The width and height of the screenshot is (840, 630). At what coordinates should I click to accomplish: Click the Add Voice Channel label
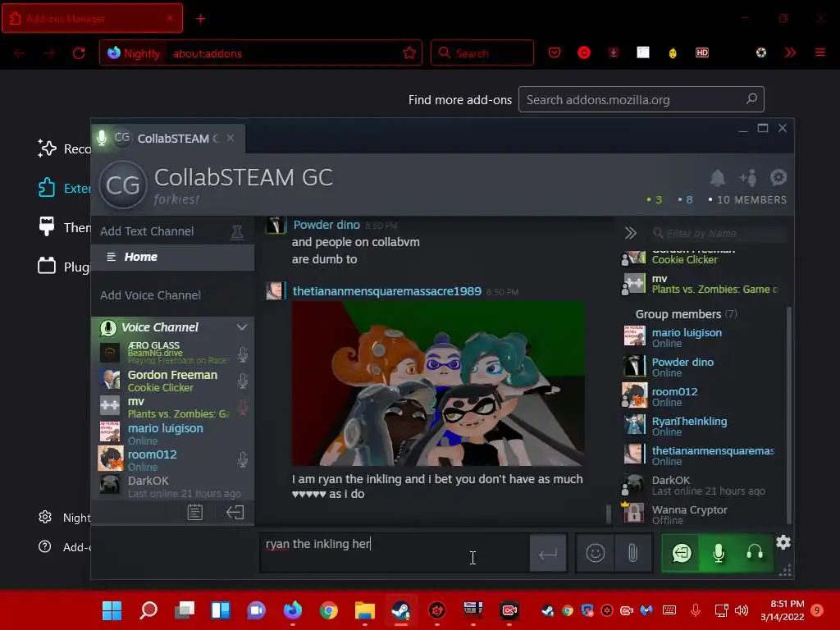(x=151, y=295)
